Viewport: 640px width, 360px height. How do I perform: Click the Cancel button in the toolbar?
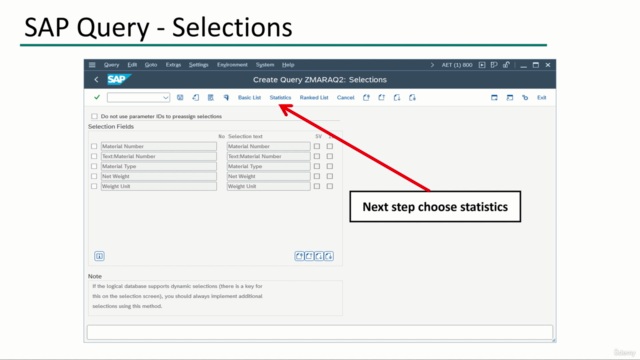tap(345, 98)
